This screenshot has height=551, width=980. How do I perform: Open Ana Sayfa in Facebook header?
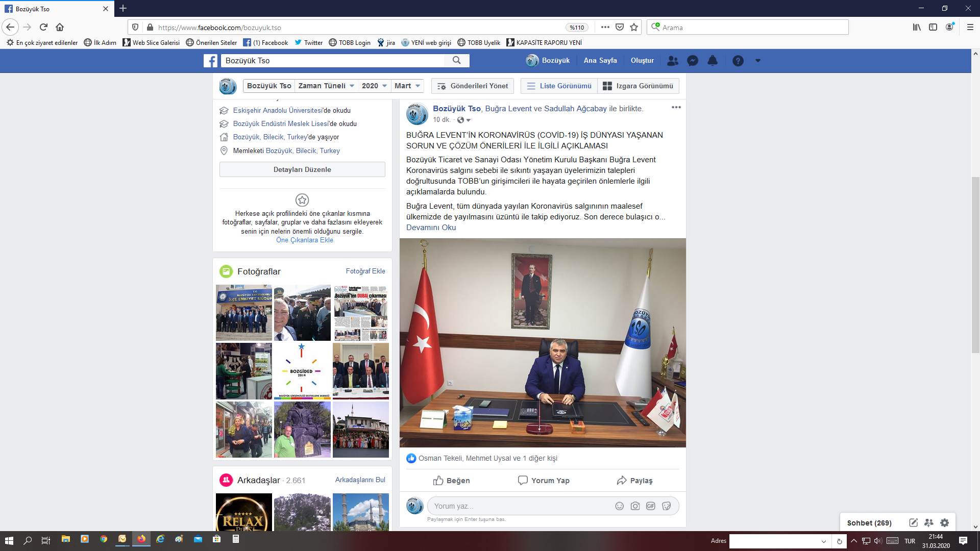[x=600, y=61]
